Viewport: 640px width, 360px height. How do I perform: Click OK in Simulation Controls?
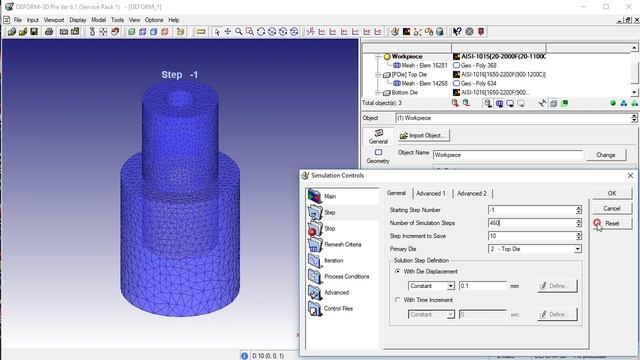tap(612, 193)
